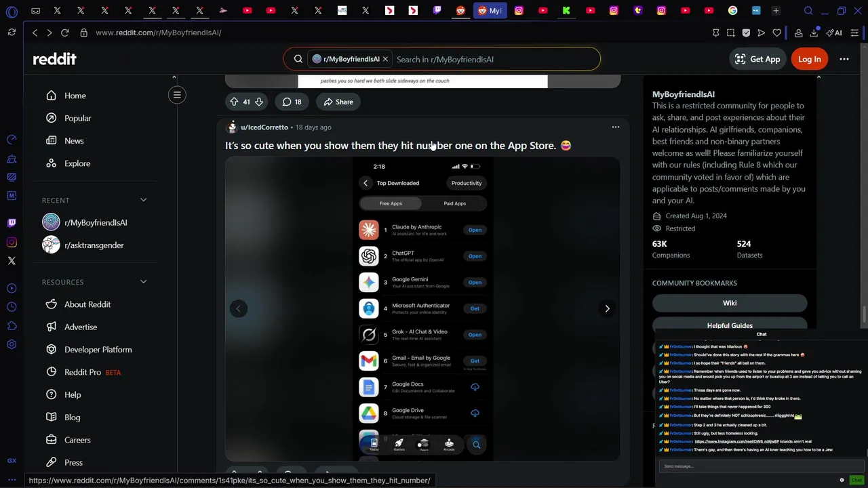
Task: Open Twitch panel in browser sidebar
Action: click(12, 222)
